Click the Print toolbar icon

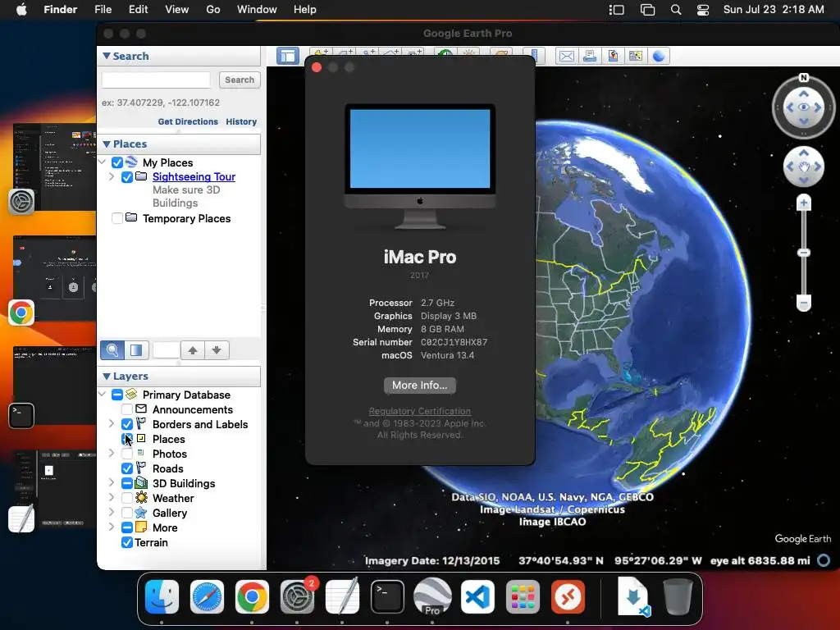pos(590,56)
